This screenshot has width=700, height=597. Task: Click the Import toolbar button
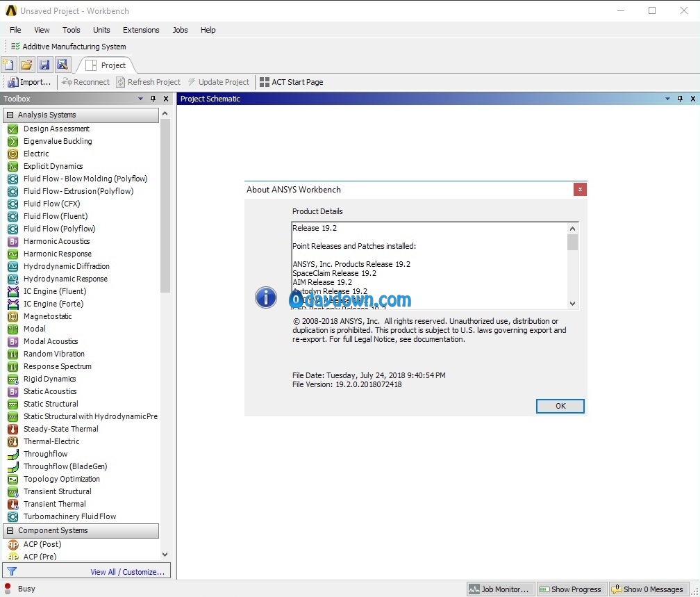click(x=30, y=82)
